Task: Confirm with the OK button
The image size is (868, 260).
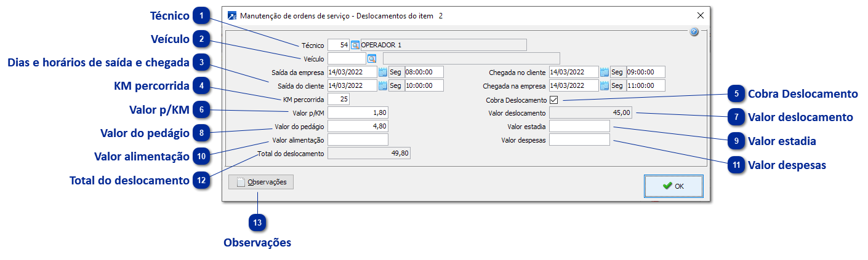Action: [x=673, y=186]
